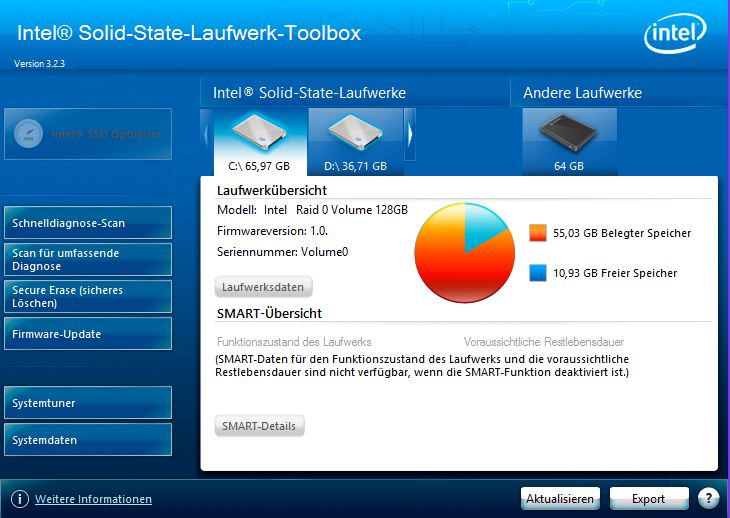
Task: Click 'Voraussichtliche Restlebensdauer' label
Action: 544,342
